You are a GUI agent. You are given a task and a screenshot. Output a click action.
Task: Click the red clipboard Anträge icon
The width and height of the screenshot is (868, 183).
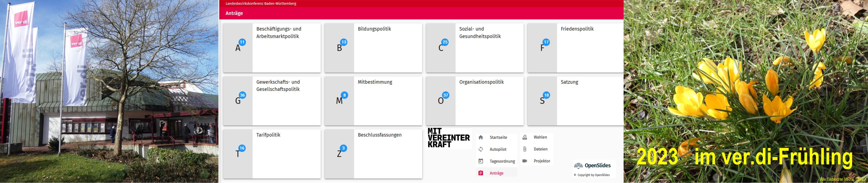pyautogui.click(x=481, y=173)
